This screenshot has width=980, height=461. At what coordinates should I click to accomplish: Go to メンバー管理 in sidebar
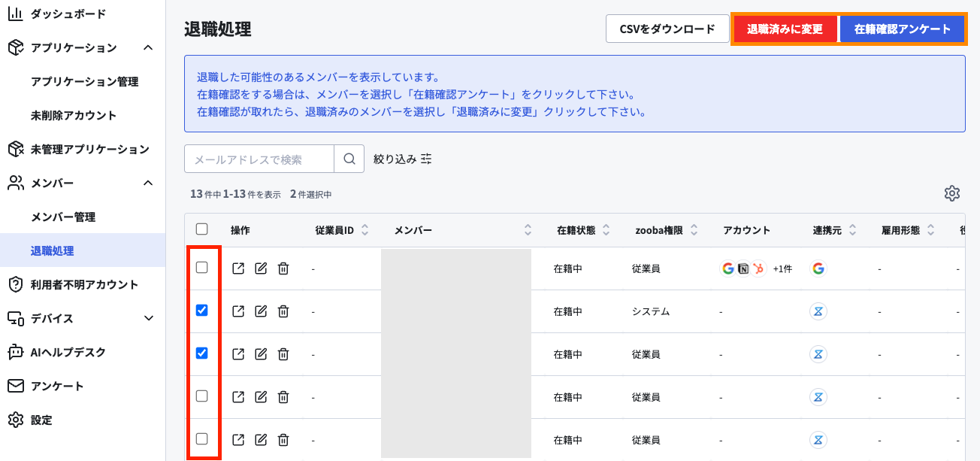[63, 217]
